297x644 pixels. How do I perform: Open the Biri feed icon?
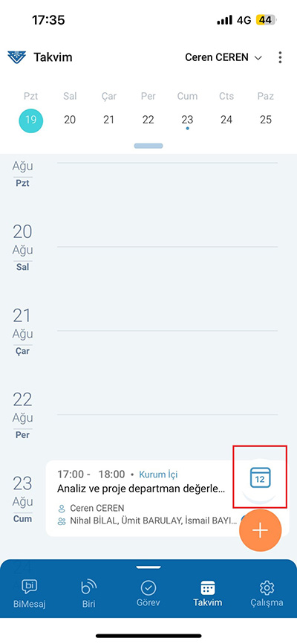89,587
